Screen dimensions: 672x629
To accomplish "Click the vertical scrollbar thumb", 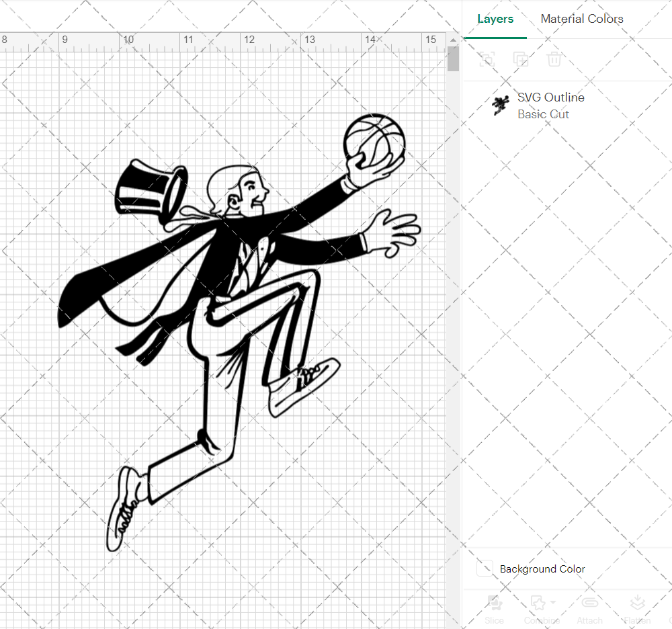I will point(453,58).
